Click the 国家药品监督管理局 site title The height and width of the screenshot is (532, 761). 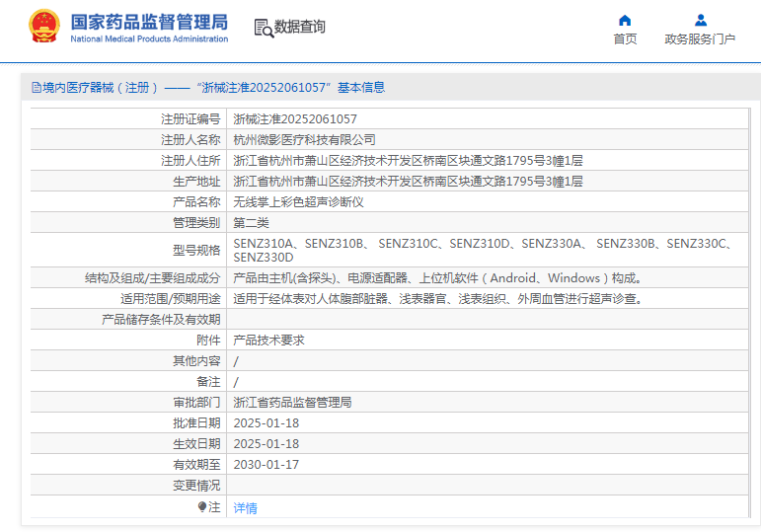[x=149, y=21]
